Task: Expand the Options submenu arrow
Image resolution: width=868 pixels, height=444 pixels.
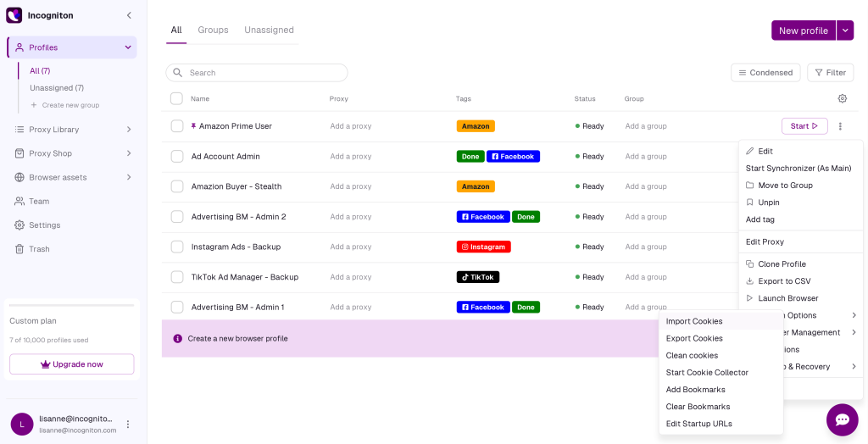Action: pyautogui.click(x=854, y=315)
